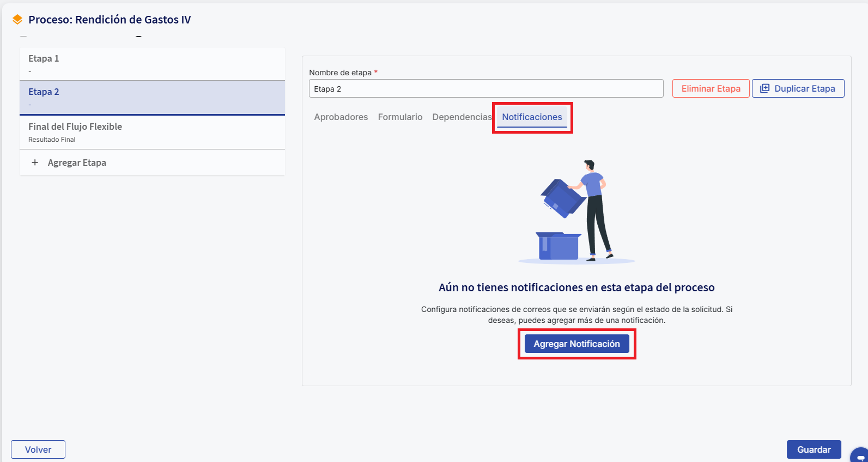
Task: Select Etapa 2 in the stage list
Action: pyautogui.click(x=152, y=97)
